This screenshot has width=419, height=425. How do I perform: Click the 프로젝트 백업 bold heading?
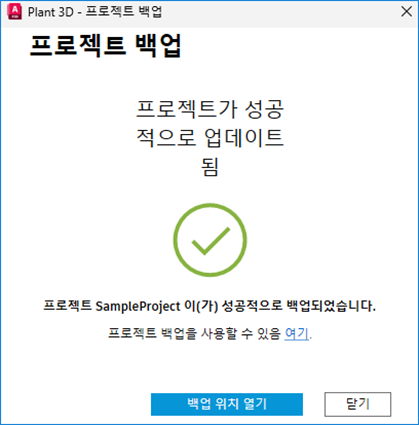(x=106, y=46)
